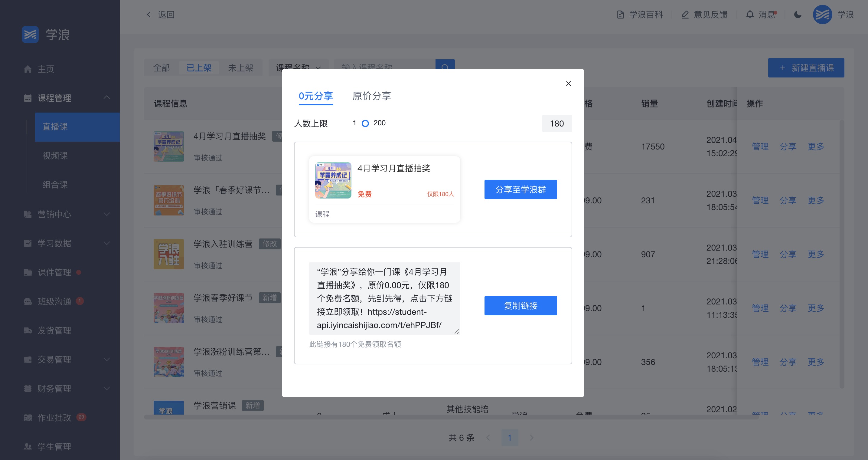Click 管理 for the 356 sales row
The image size is (868, 460).
click(760, 362)
